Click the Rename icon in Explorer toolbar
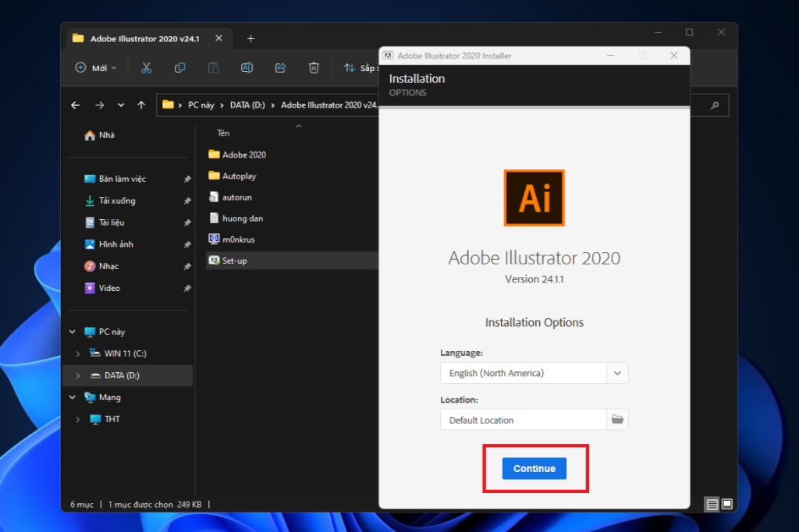Viewport: 799px width, 532px height. (247, 68)
